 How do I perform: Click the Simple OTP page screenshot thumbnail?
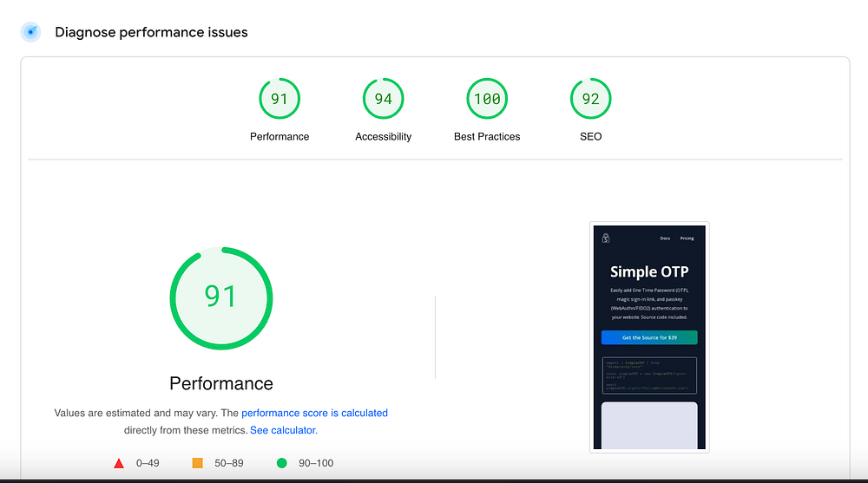pos(649,337)
